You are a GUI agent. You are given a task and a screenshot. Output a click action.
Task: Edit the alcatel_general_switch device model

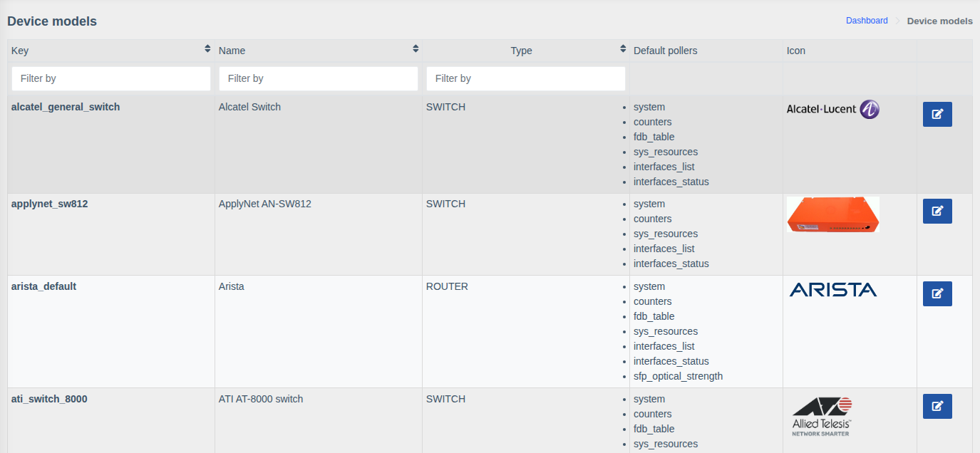point(937,114)
